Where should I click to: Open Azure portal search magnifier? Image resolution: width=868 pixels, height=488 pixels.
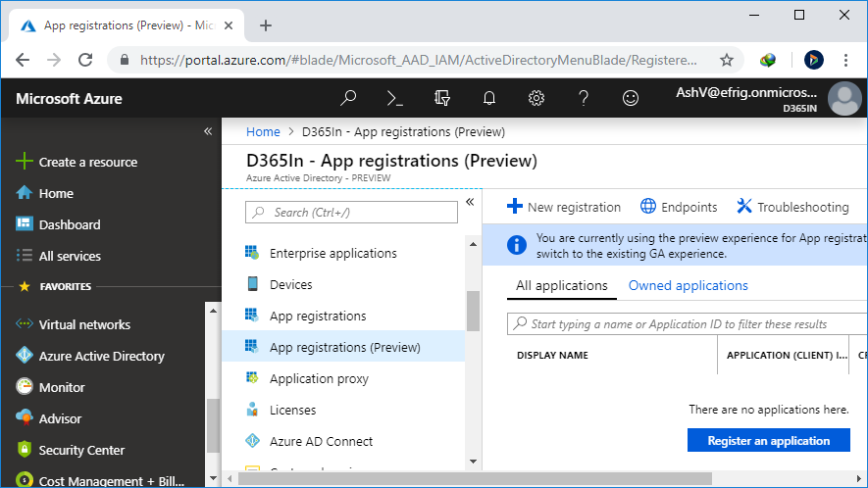[x=347, y=98]
